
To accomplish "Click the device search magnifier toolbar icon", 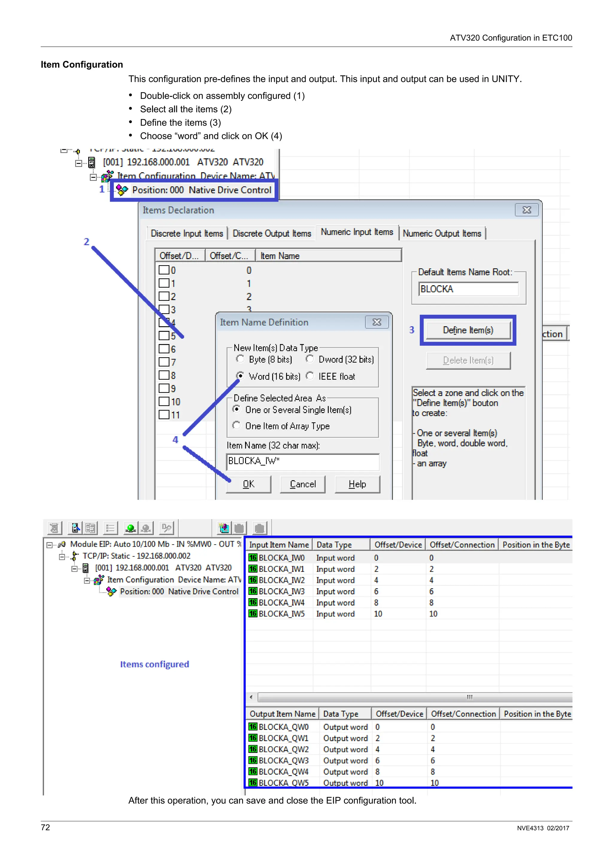I will pos(75,528).
